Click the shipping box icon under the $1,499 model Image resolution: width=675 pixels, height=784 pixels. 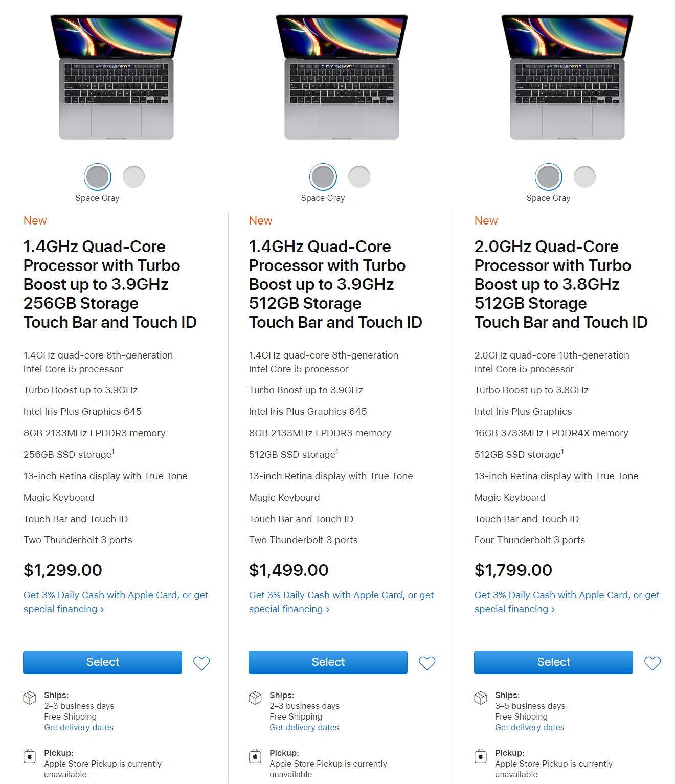point(255,697)
